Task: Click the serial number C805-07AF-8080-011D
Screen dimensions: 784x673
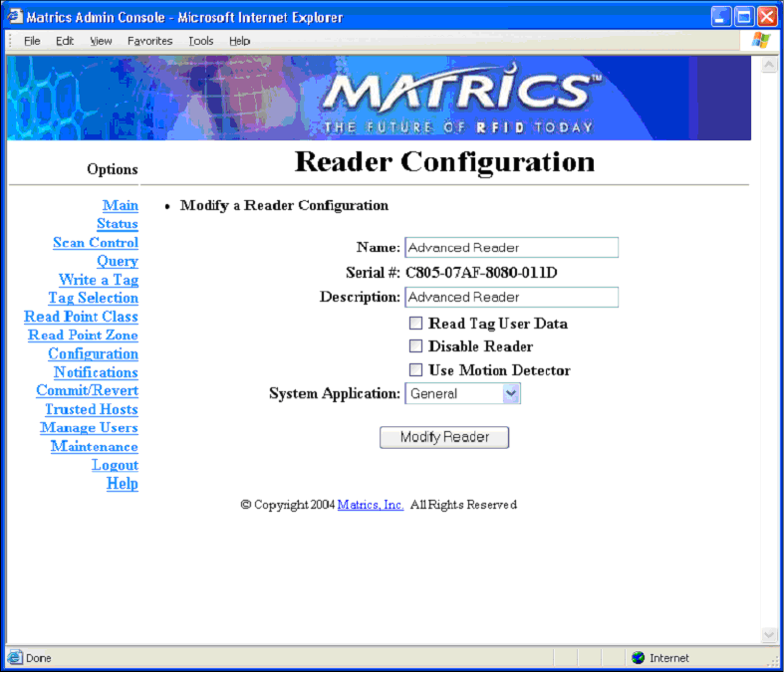Action: pyautogui.click(x=481, y=273)
